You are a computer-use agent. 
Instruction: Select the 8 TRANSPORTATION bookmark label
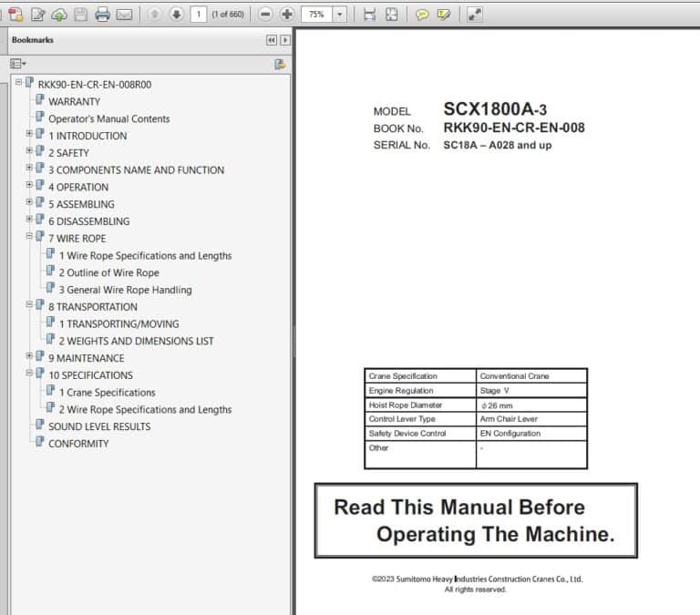(x=93, y=307)
